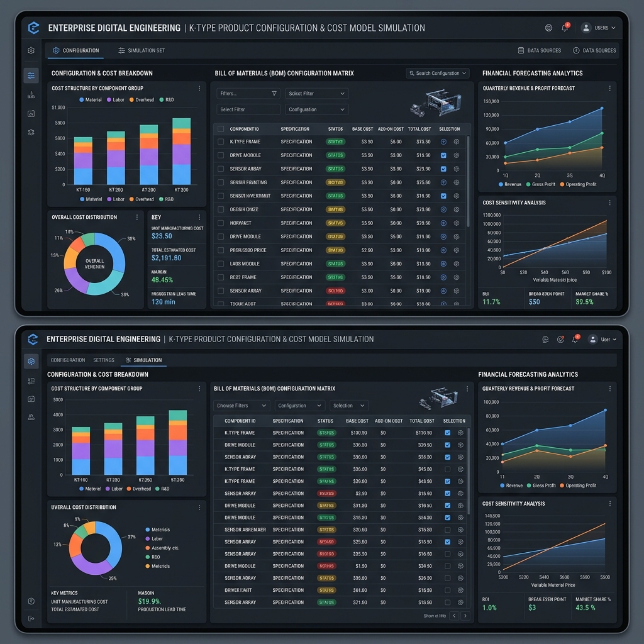
Task: Click the blue Material legend swatch in upper chart
Action: pyautogui.click(x=81, y=100)
